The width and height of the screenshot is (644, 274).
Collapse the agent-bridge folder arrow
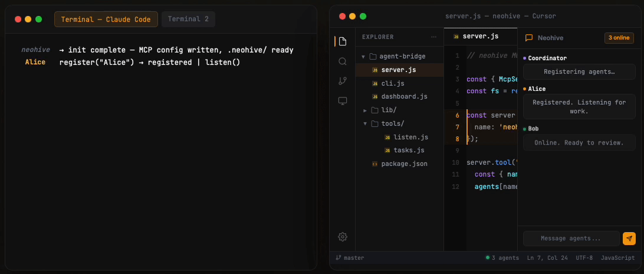tap(363, 57)
